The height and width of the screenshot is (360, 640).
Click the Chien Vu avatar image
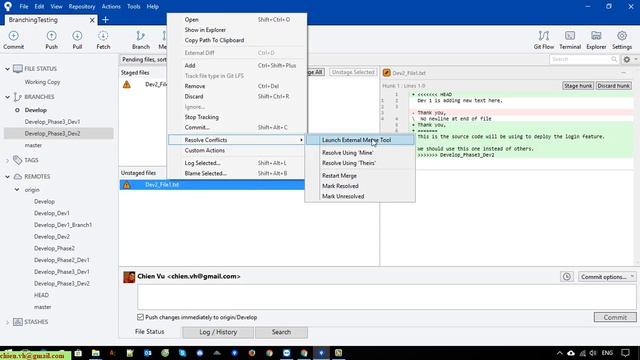[129, 277]
